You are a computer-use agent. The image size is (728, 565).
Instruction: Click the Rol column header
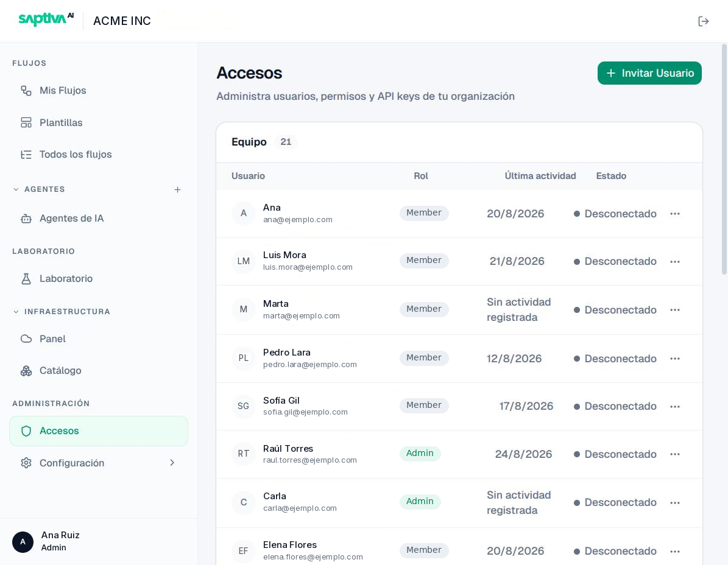420,176
